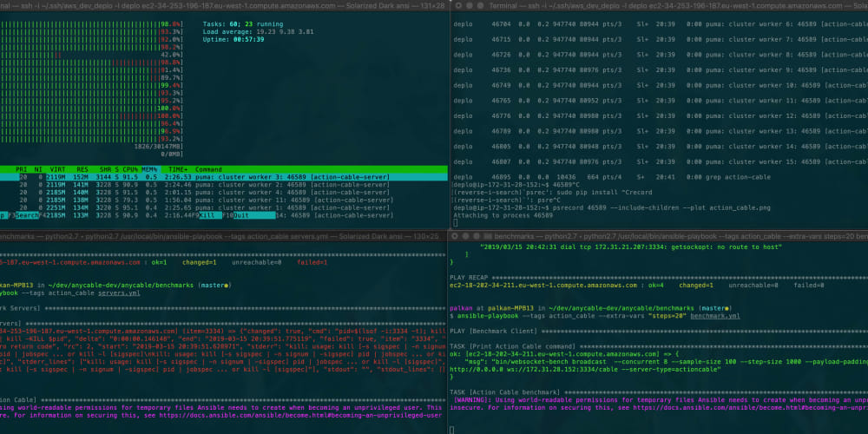The width and height of the screenshot is (868, 434).
Task: Click the F3 Search function in htop
Action: pyautogui.click(x=23, y=215)
